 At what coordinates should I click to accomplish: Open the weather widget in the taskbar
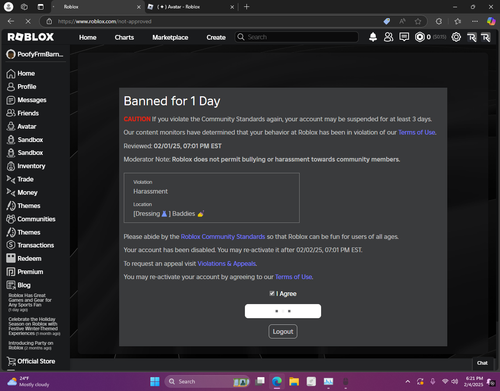click(x=28, y=381)
